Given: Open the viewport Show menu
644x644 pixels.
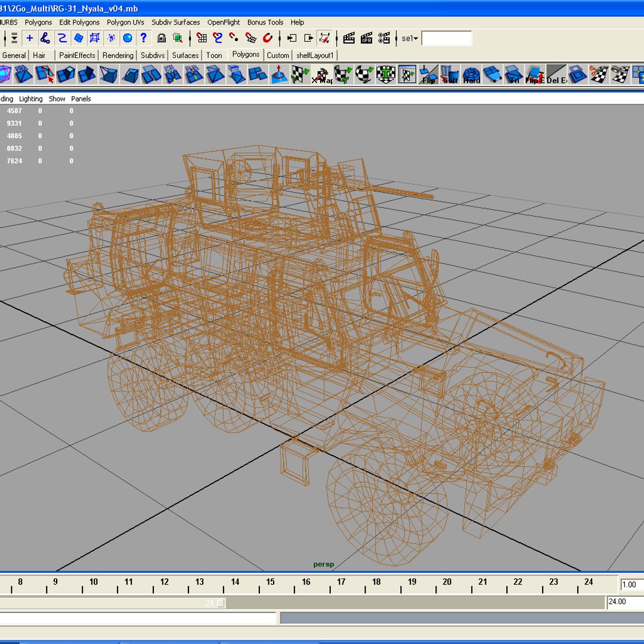Looking at the screenshot, I should coord(57,98).
